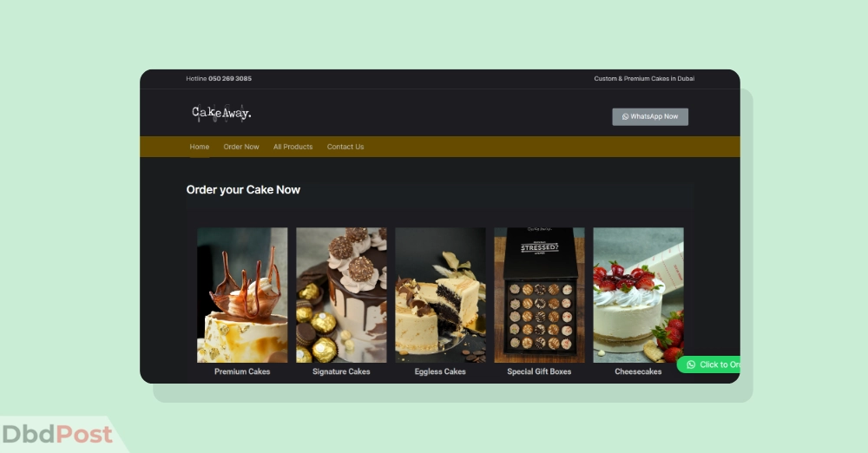
Task: Click the WhatsApp icon in WhatsApp Now button
Action: 626,117
